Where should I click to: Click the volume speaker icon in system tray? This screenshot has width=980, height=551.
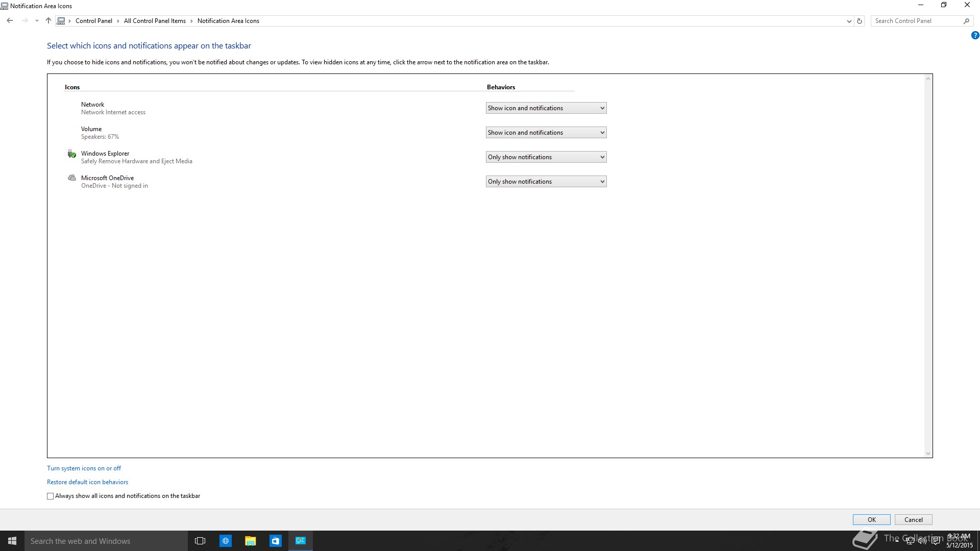922,541
